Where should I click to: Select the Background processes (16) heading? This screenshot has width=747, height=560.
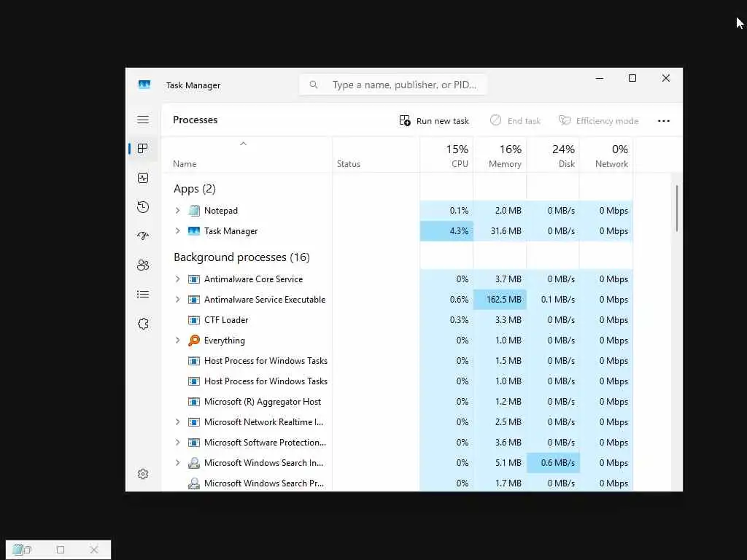coord(241,257)
